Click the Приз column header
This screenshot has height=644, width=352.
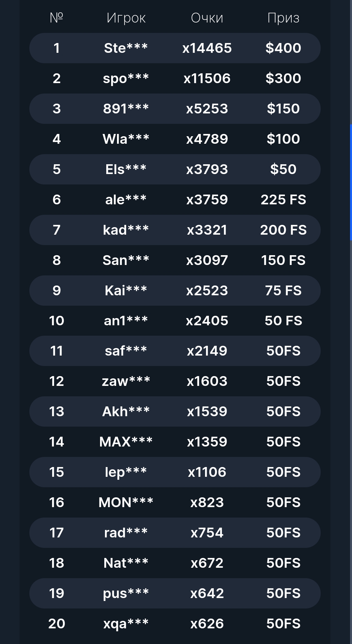coord(283,18)
